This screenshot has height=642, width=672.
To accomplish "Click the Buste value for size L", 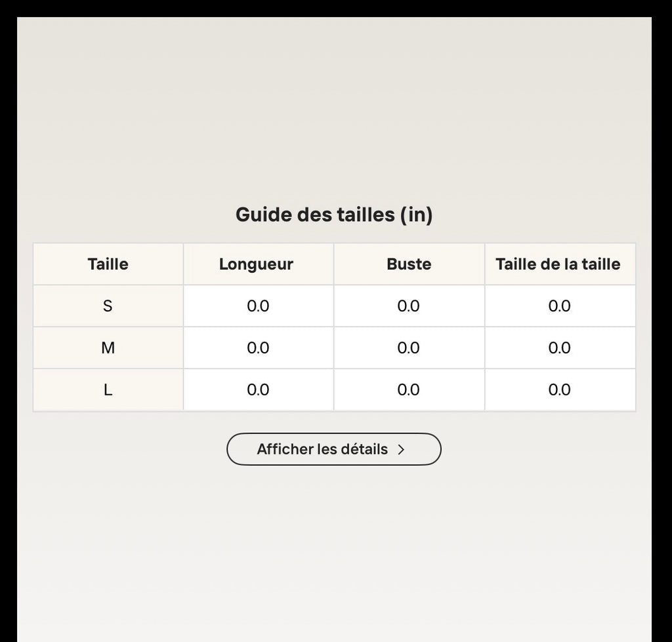I will (x=409, y=390).
